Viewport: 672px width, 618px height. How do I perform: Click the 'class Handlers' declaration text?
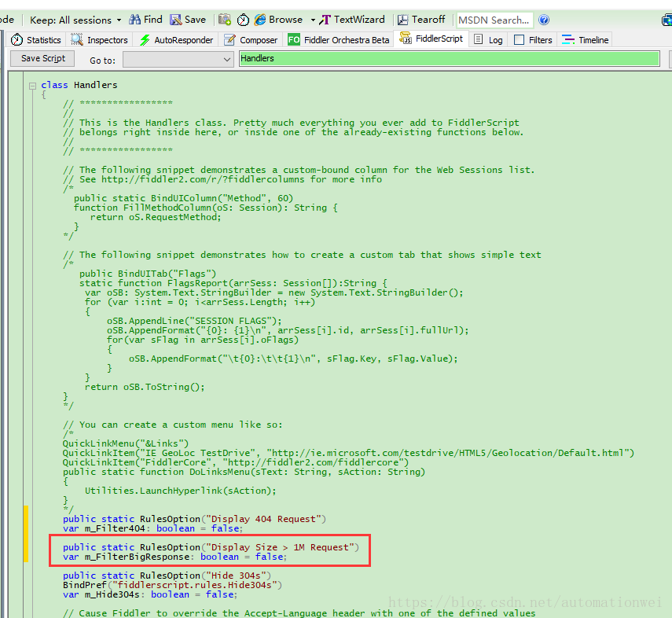point(79,85)
